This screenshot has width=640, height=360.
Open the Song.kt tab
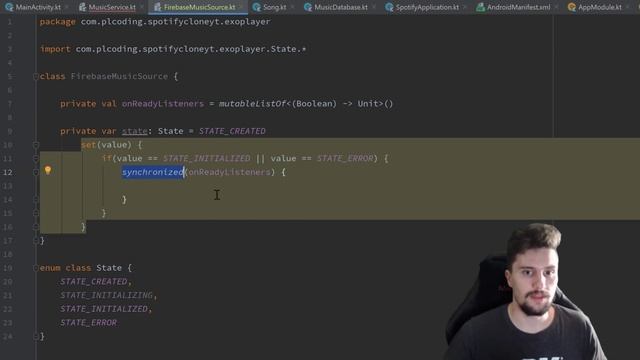tap(274, 7)
